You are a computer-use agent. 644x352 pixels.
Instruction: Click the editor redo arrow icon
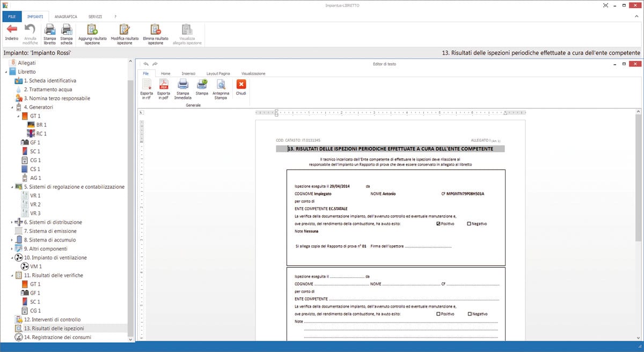[155, 64]
